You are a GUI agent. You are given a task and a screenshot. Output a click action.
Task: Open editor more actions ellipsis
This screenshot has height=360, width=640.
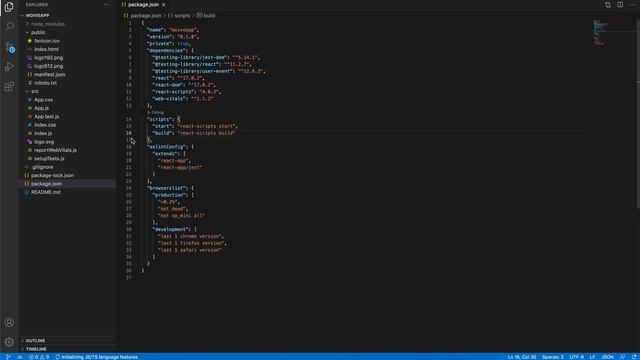[632, 4]
